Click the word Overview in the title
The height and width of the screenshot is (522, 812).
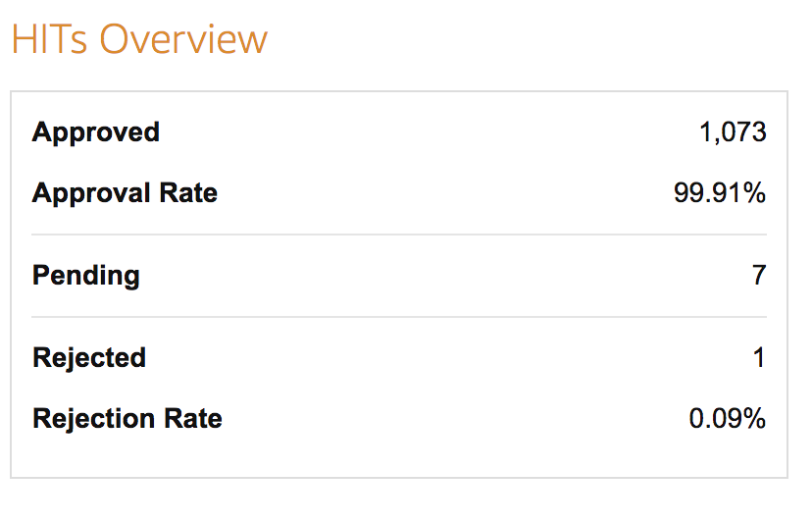[x=183, y=39]
